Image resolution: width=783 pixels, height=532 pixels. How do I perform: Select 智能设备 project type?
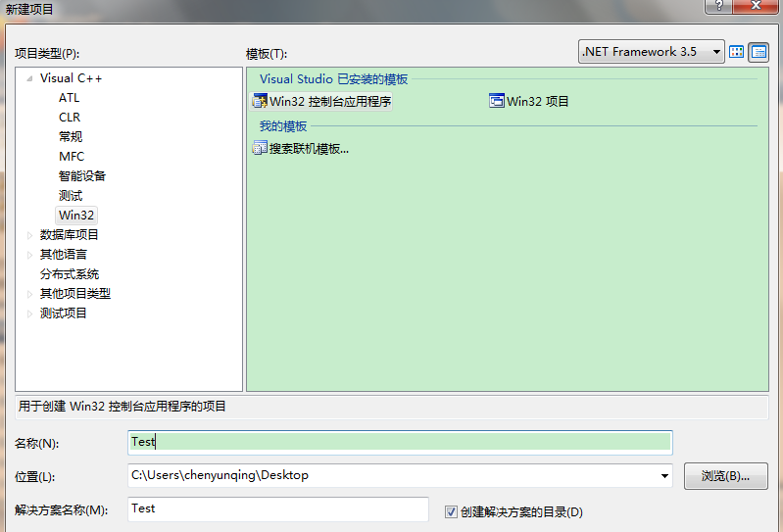click(x=82, y=175)
